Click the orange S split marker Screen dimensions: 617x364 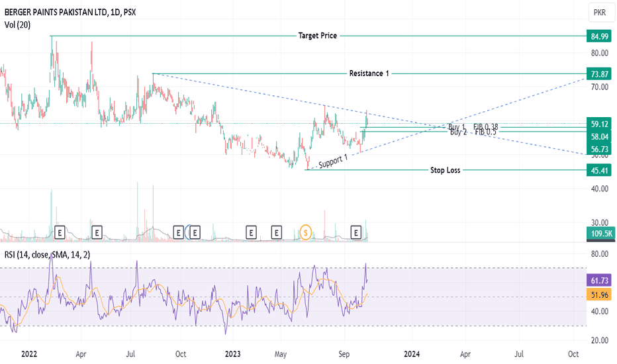[x=305, y=232]
